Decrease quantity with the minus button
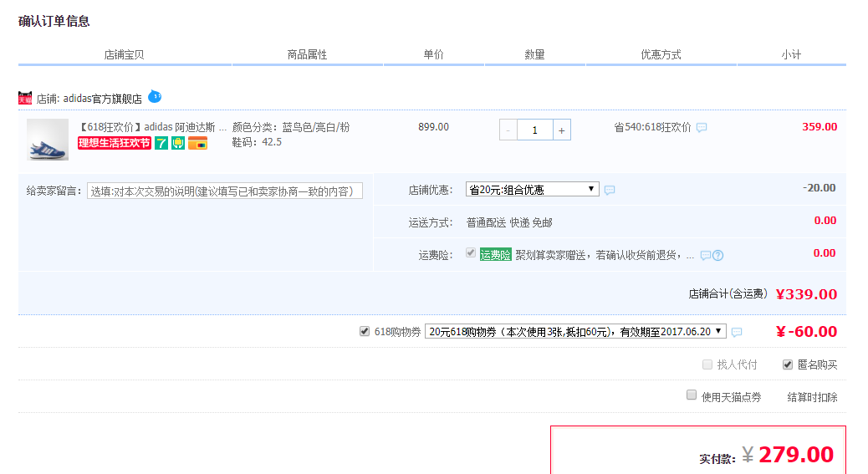 (x=508, y=130)
